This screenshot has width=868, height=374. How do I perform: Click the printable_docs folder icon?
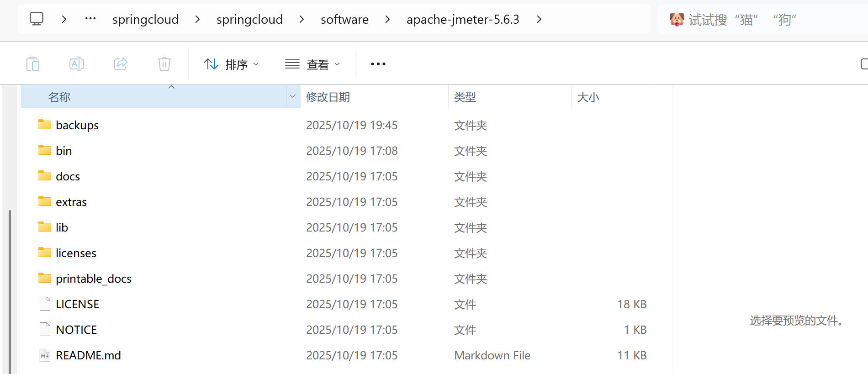[45, 278]
